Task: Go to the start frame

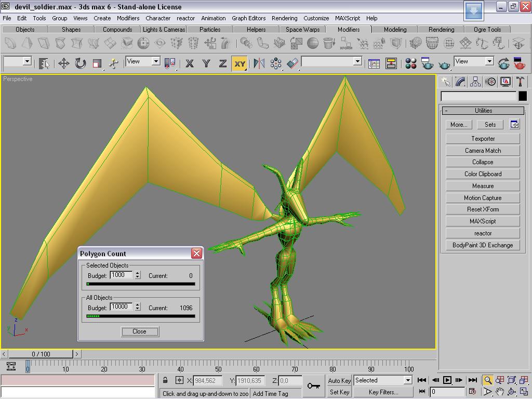Action: [x=422, y=380]
